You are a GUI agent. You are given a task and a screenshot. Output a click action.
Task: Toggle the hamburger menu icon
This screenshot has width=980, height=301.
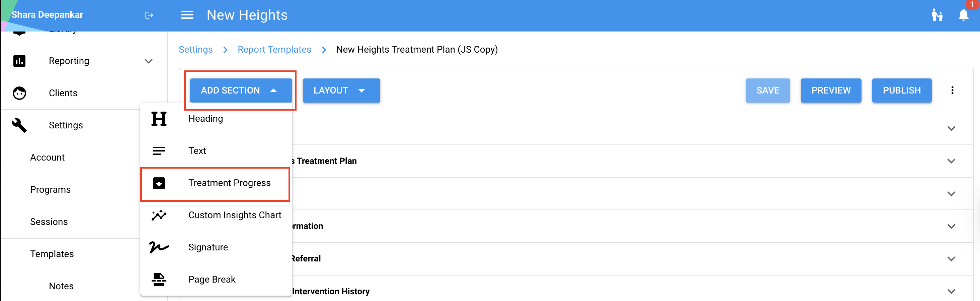pos(187,15)
